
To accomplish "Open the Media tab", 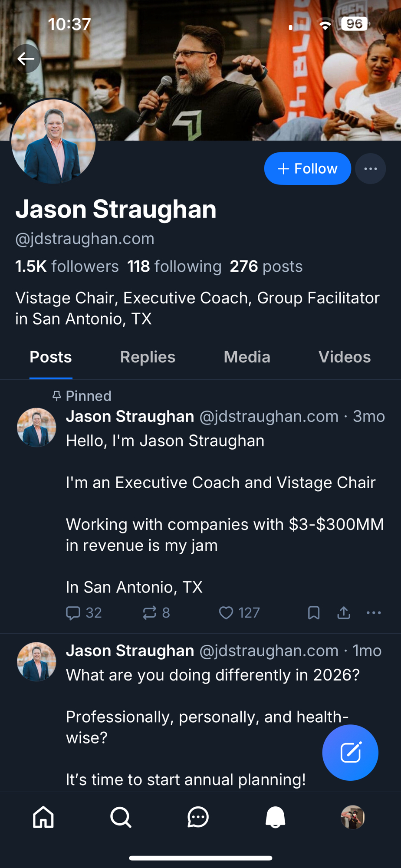I will click(x=247, y=357).
